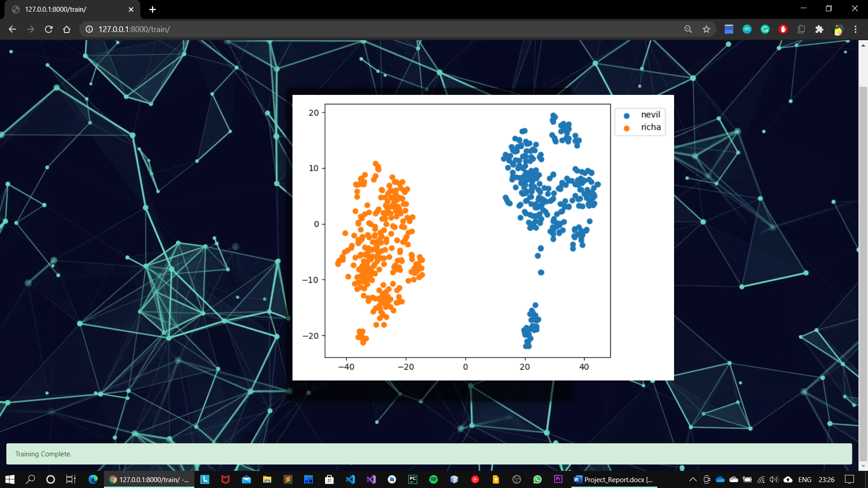
Task: Open the Extensions puzzle menu
Action: tap(819, 29)
